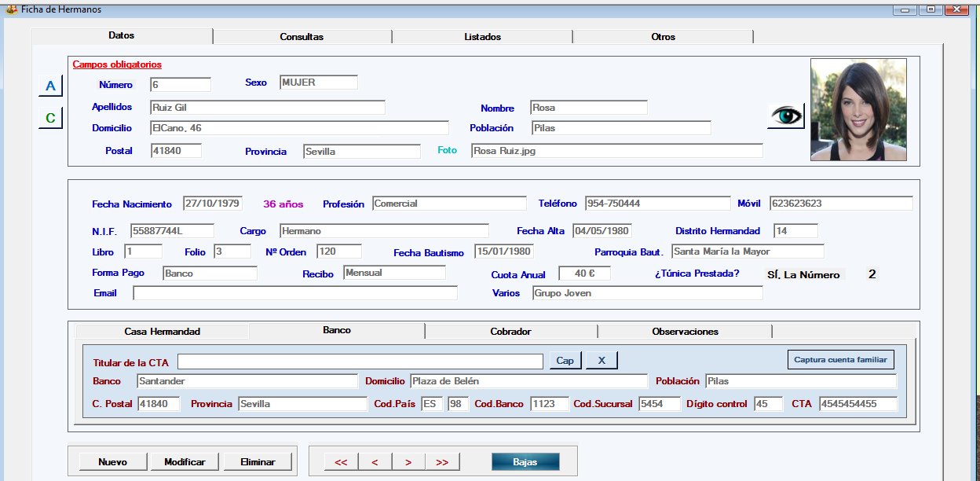Click the Eliminar button
The width and height of the screenshot is (980, 481).
tap(258, 462)
